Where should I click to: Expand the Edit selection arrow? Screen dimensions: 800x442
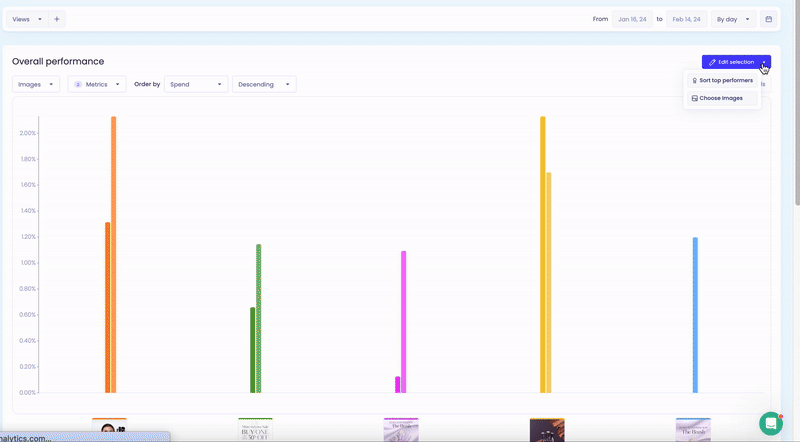pos(764,62)
